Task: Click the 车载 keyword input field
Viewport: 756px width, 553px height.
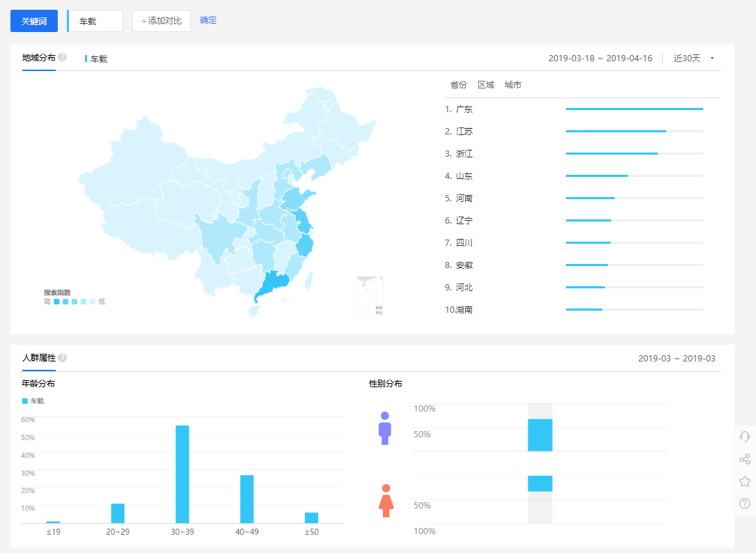Action: click(x=95, y=21)
